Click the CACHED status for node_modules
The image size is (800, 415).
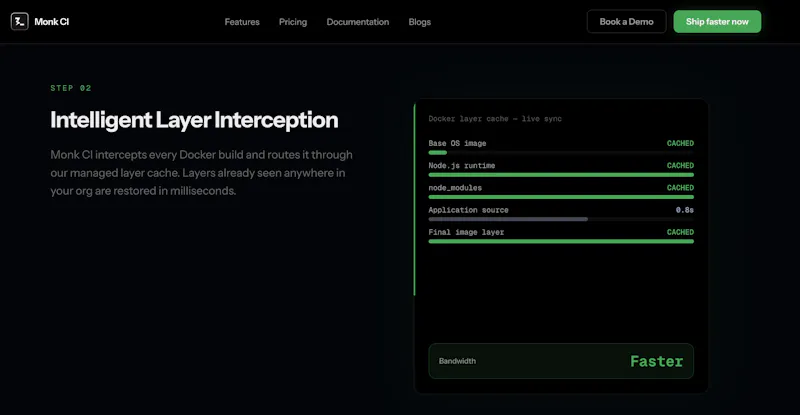click(x=680, y=188)
